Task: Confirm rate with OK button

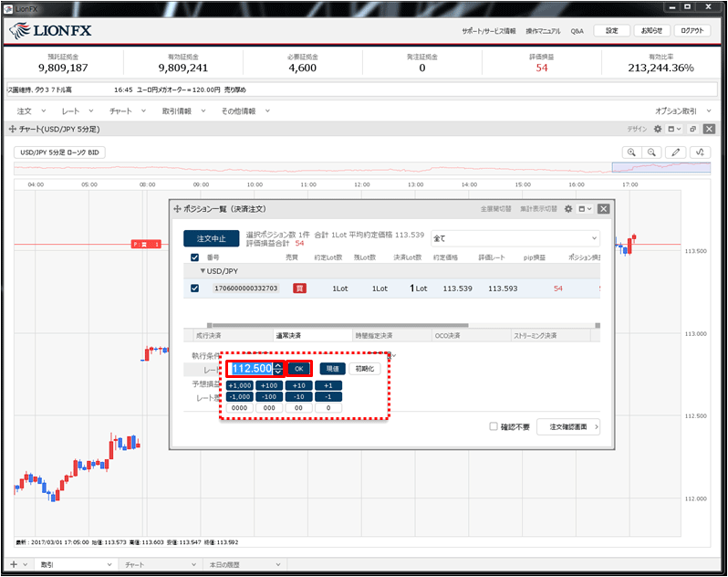Action: pyautogui.click(x=299, y=369)
